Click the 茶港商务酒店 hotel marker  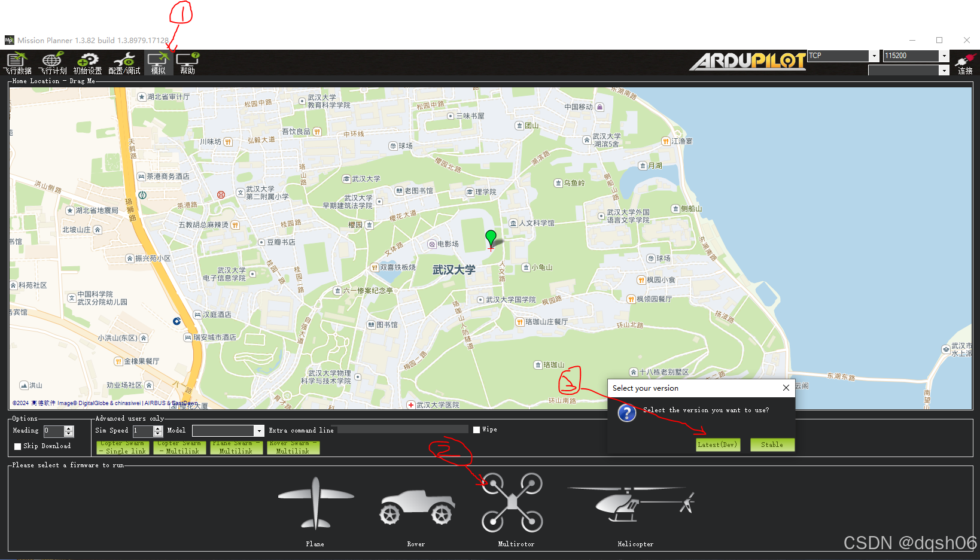141,176
